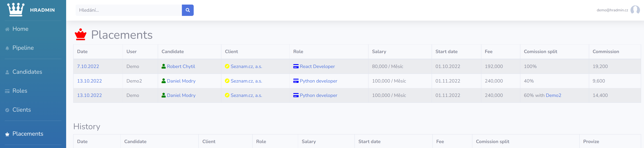This screenshot has width=644, height=148.
Task: Click the search magnifier button
Action: [187, 10]
